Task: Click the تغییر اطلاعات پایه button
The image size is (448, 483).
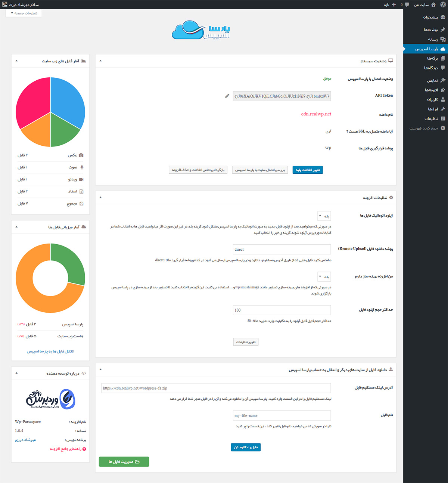Action: [x=308, y=170]
